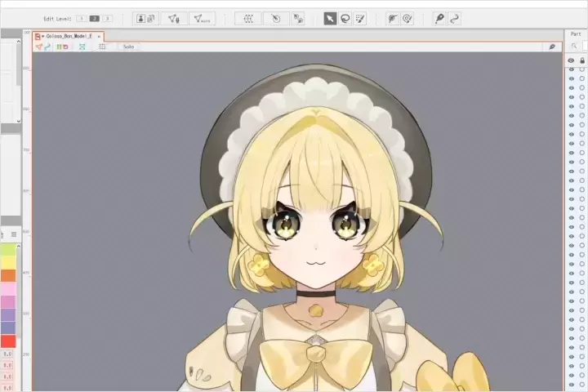Open the model/person icon in top toolbar
The image size is (588, 392).
pyautogui.click(x=140, y=19)
